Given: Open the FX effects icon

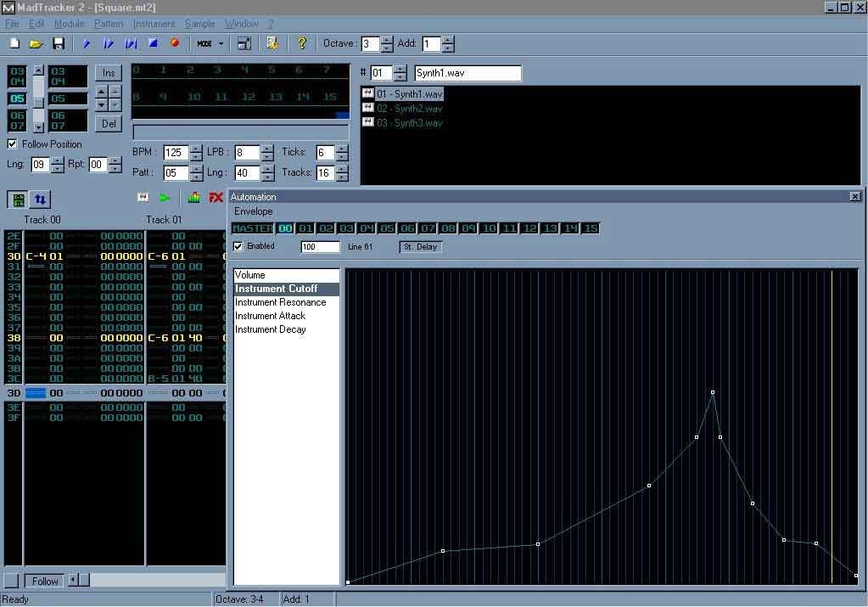Looking at the screenshot, I should tap(216, 198).
